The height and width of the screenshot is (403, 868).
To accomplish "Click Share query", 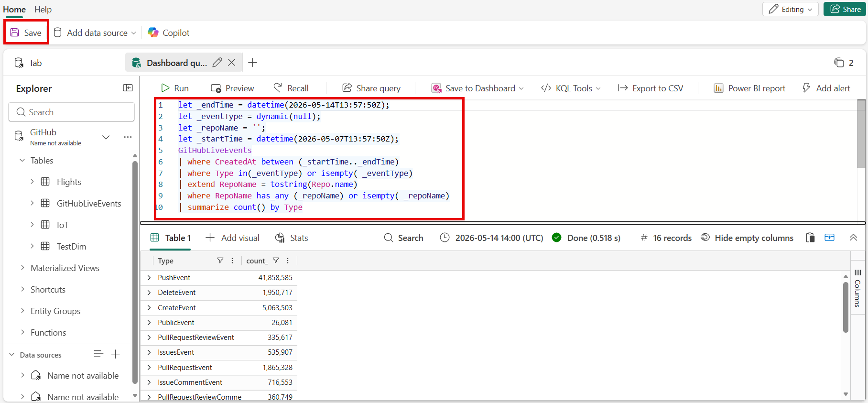I will point(371,88).
